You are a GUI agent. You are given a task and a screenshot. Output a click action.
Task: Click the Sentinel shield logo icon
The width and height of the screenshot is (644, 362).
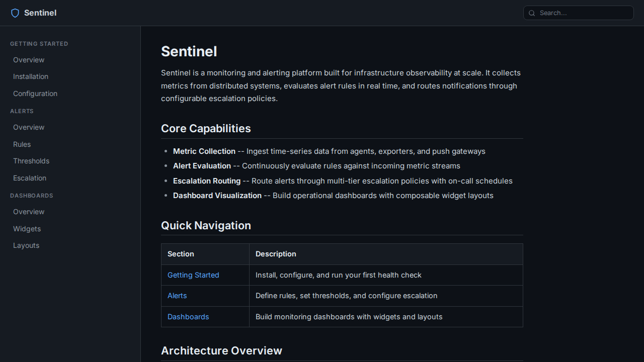click(x=15, y=13)
